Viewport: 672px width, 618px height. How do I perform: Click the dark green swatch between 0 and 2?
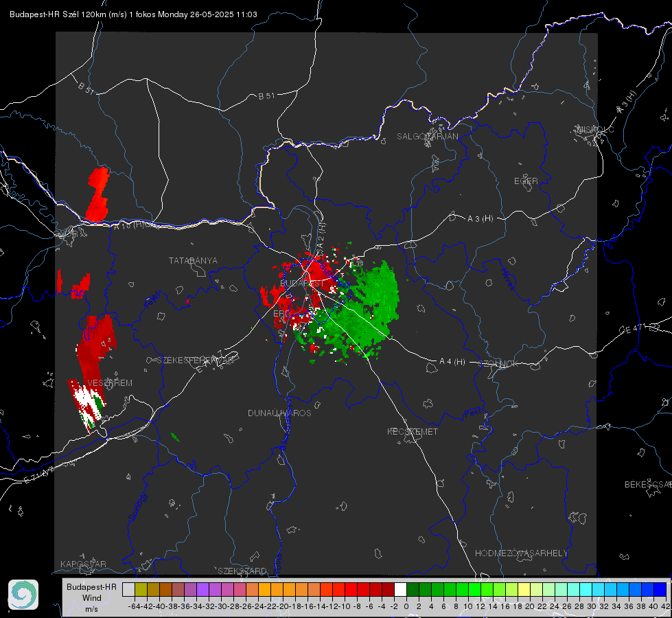click(413, 589)
